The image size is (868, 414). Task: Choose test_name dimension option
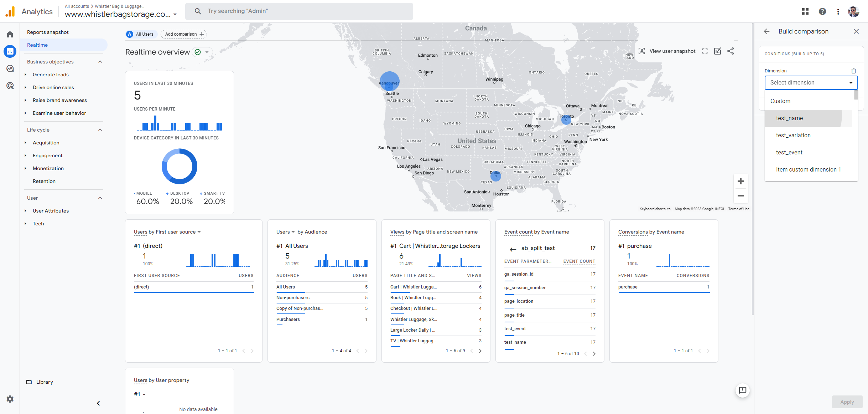coord(809,118)
